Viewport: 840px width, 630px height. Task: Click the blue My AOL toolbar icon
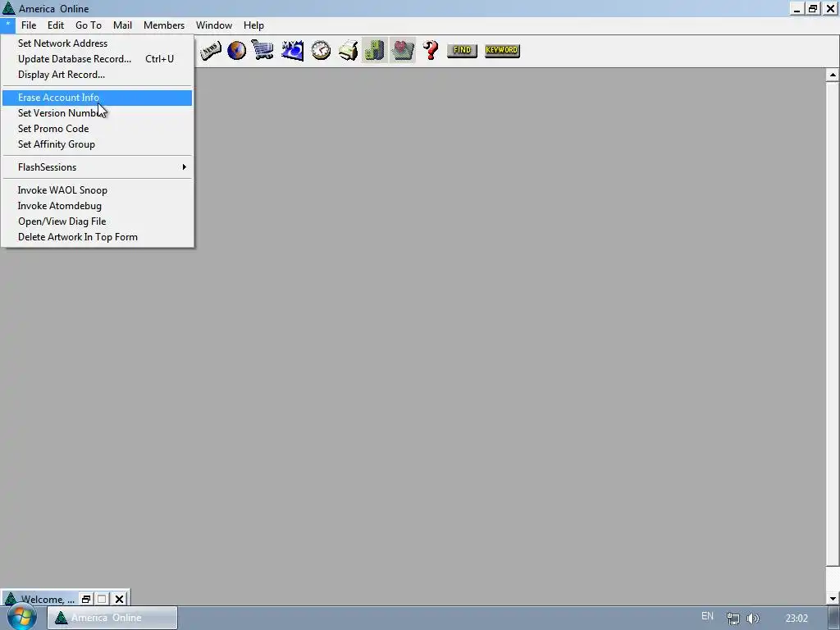point(293,50)
